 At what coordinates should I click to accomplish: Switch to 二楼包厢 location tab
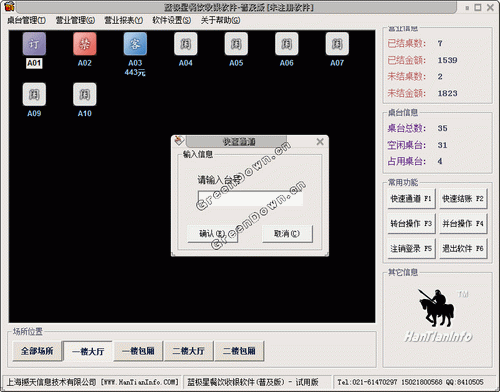coord(239,351)
